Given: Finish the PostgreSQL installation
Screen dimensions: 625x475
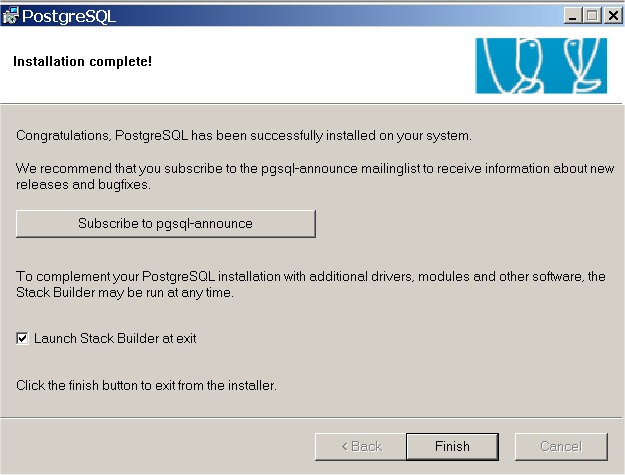Looking at the screenshot, I should click(452, 446).
